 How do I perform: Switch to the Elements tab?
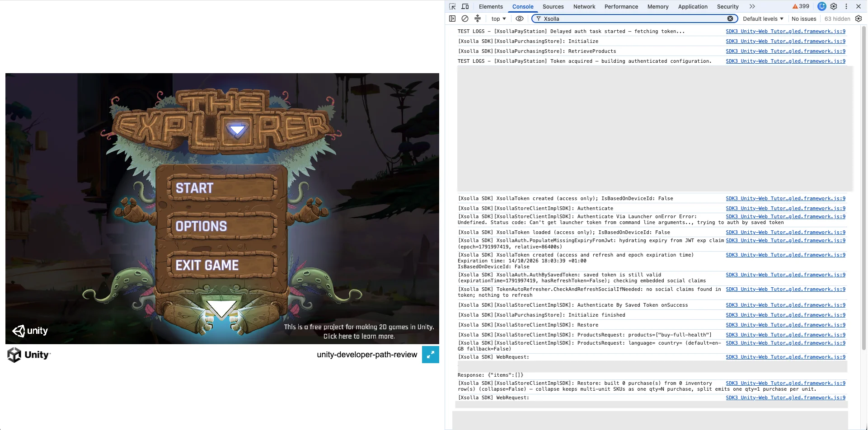pos(491,6)
